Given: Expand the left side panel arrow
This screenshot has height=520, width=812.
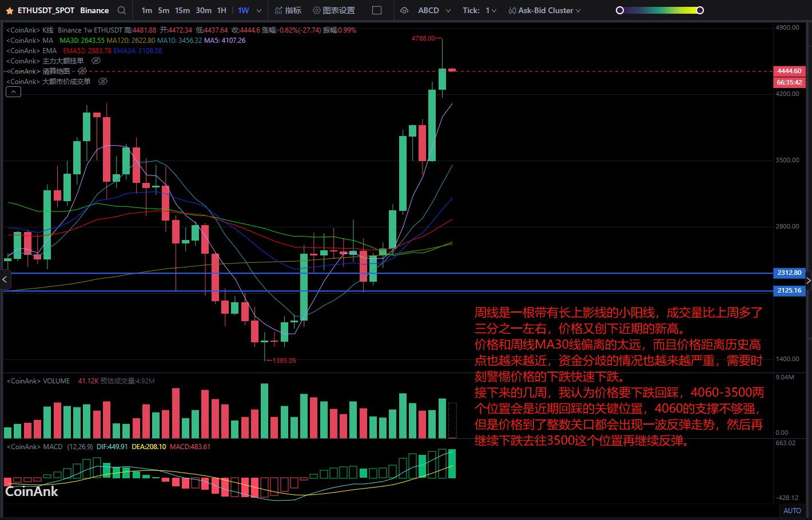Looking at the screenshot, I should (5, 279).
